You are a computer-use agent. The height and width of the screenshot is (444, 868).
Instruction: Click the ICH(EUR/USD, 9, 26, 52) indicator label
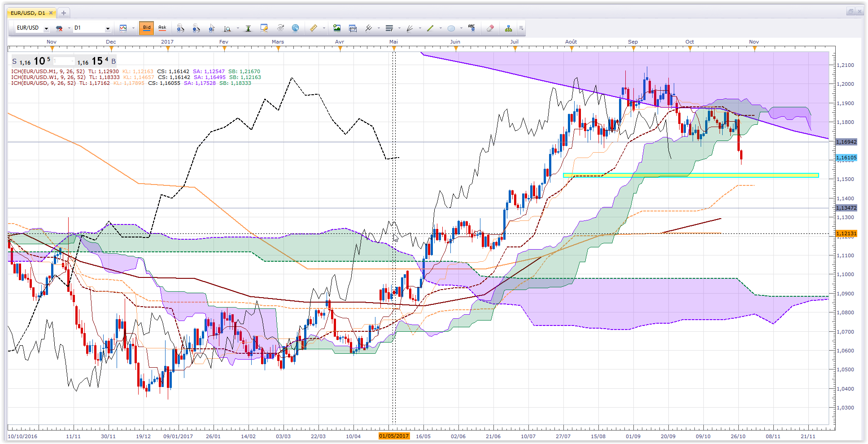(x=44, y=83)
